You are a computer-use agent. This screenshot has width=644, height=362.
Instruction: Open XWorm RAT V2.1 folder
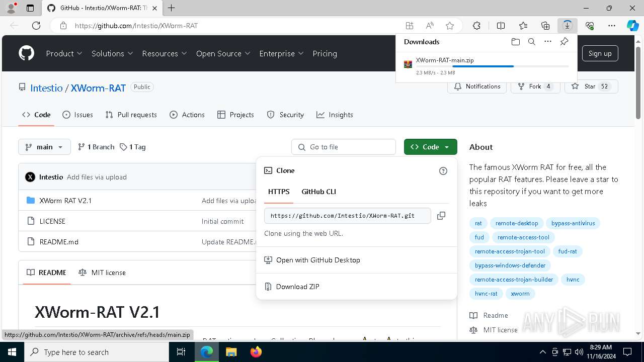click(65, 201)
